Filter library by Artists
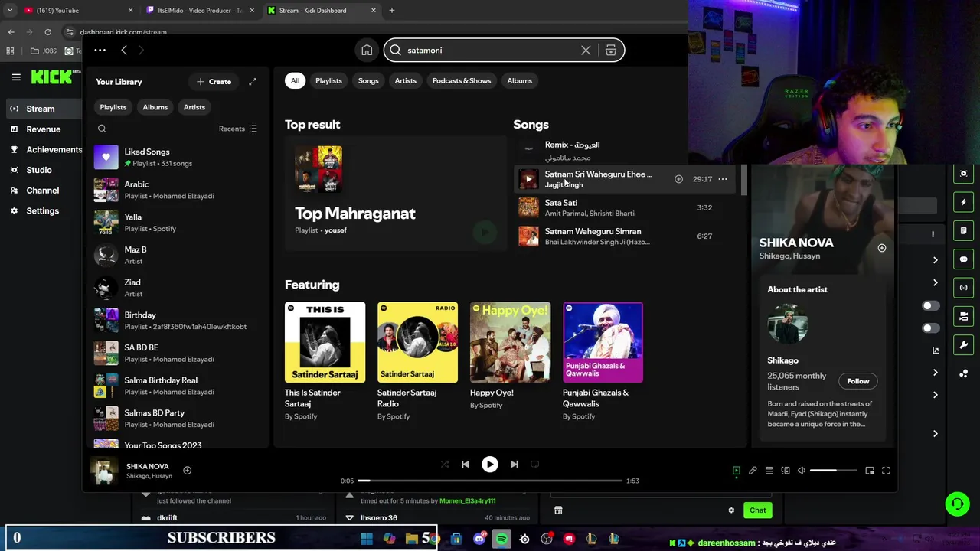The width and height of the screenshot is (980, 551). tap(194, 107)
